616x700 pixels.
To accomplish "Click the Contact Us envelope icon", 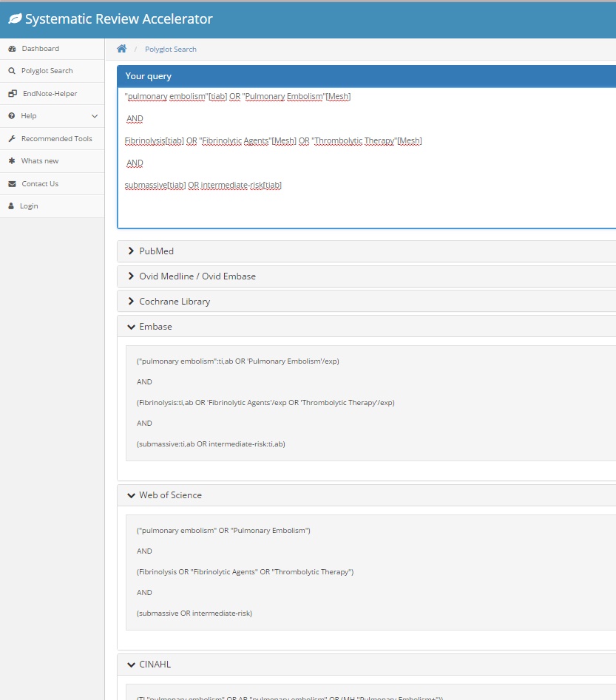I will click(12, 184).
